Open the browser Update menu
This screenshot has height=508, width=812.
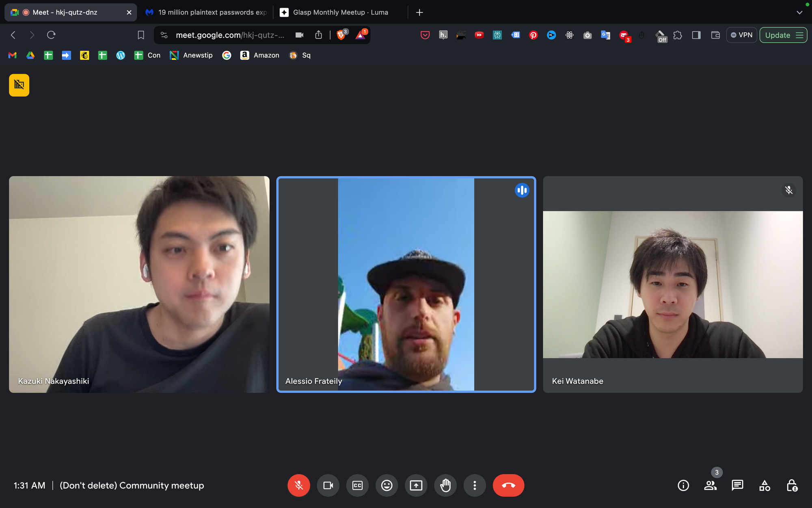(783, 35)
